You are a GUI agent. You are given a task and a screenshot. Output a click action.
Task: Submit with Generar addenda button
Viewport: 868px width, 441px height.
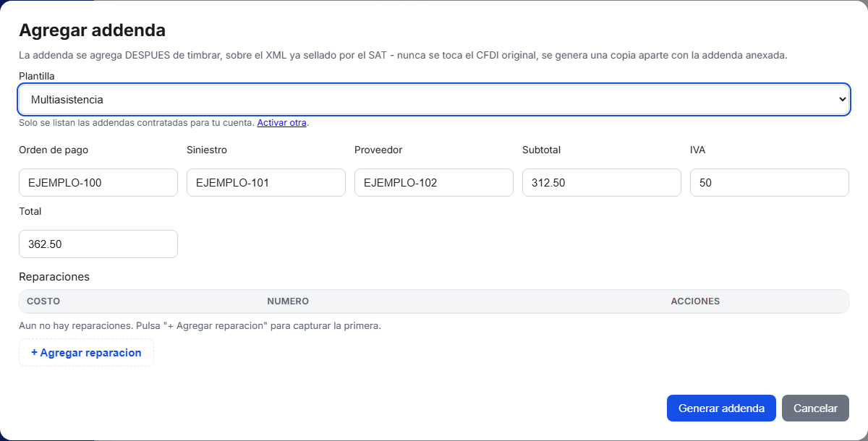[x=721, y=408]
